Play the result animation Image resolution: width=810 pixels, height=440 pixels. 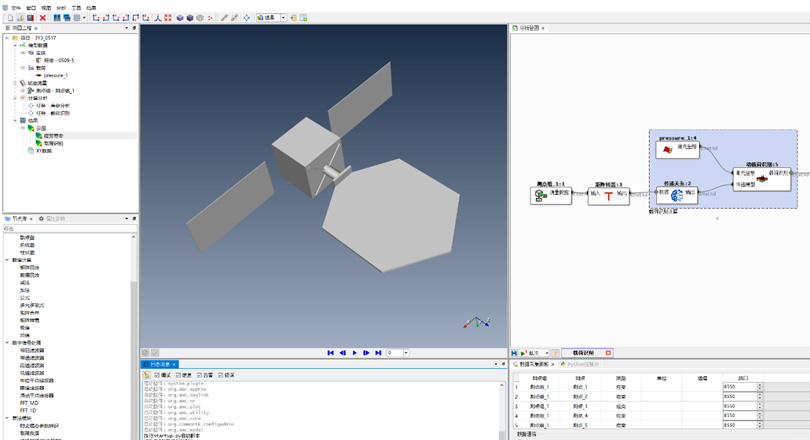[x=354, y=353]
